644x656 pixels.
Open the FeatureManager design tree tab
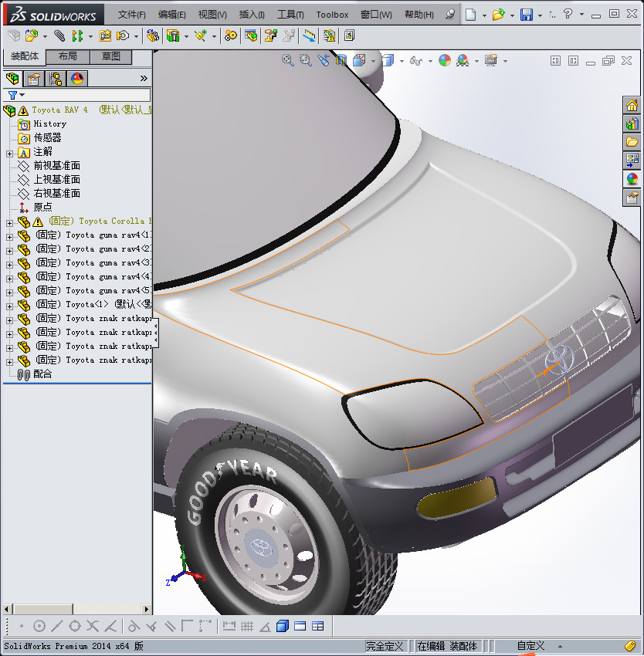(x=12, y=79)
